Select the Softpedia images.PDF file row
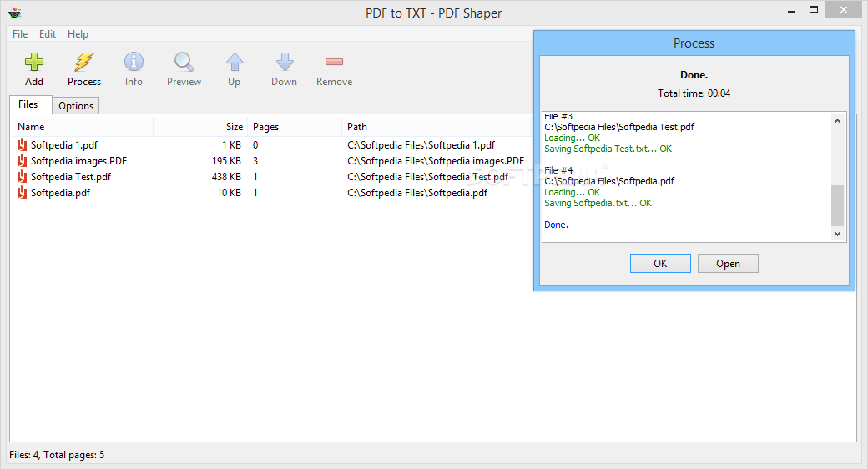868x470 pixels. [x=271, y=161]
